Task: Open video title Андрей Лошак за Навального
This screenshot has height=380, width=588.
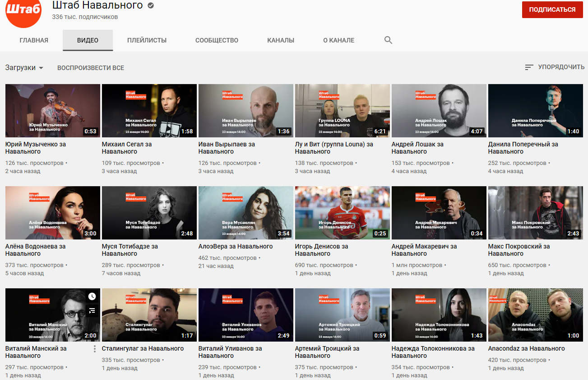Action: 417,148
